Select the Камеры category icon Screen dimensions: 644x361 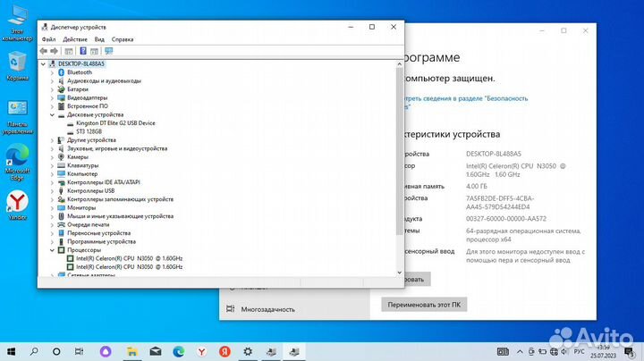pos(61,156)
